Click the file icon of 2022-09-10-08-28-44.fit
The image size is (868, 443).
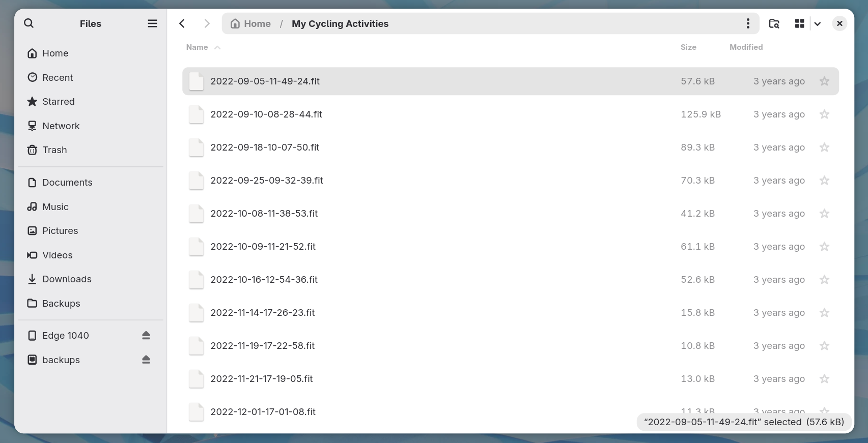click(197, 114)
